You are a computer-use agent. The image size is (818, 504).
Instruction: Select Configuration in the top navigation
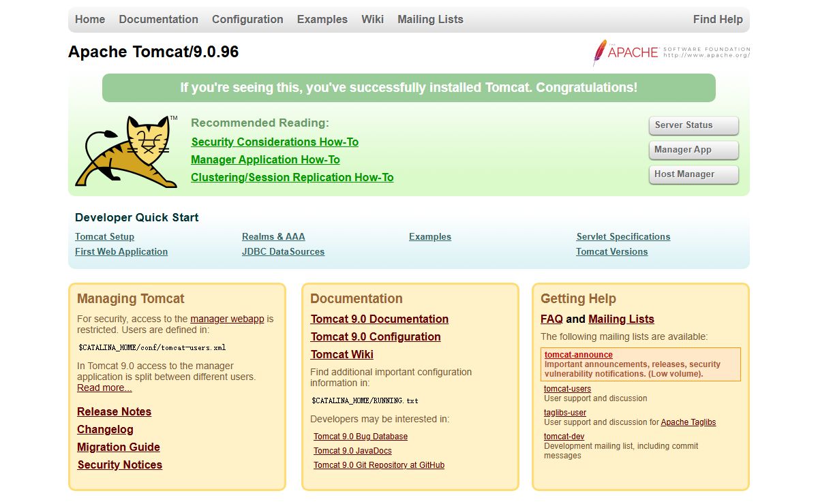(247, 19)
